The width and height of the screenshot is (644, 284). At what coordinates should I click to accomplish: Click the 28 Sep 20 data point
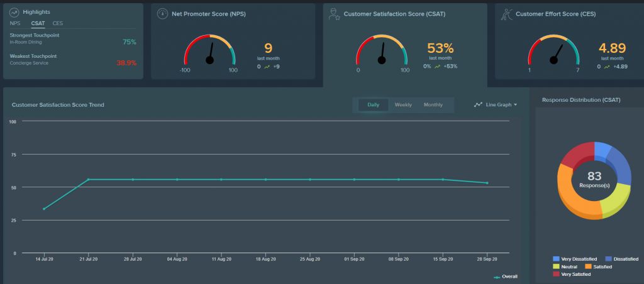click(487, 183)
